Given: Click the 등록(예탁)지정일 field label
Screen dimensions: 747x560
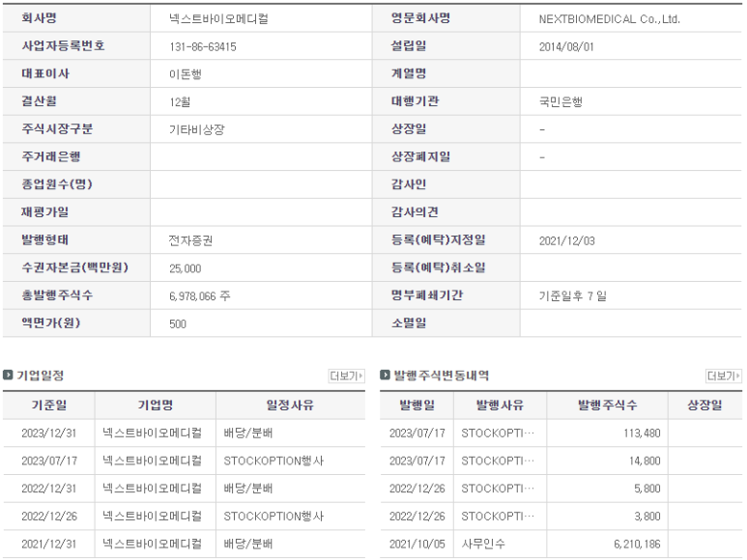Looking at the screenshot, I should click(439, 239).
